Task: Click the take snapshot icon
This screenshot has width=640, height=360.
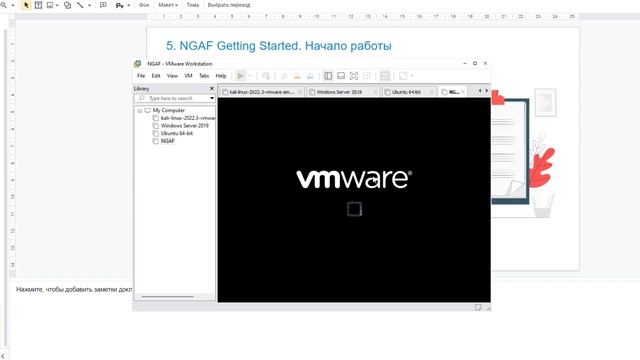Action: [284, 76]
